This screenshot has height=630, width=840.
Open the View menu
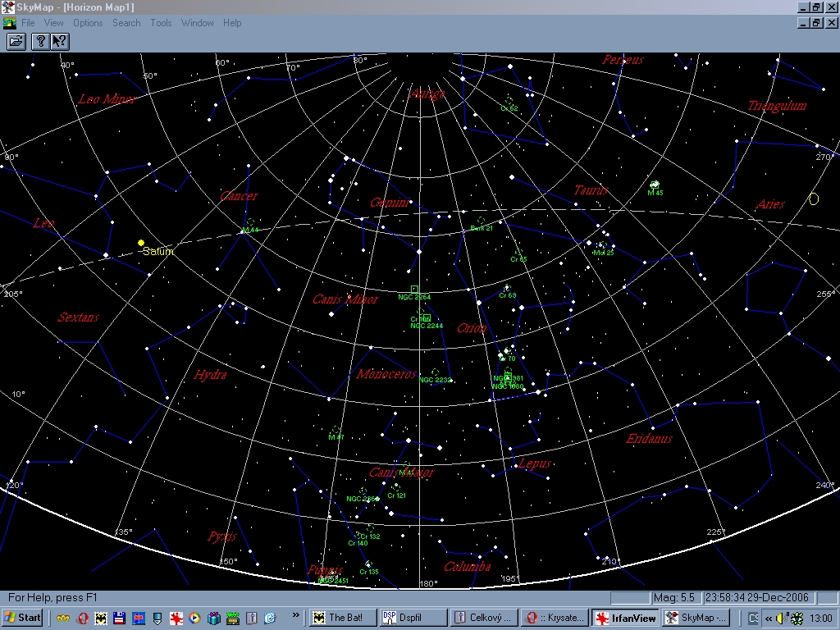53,23
